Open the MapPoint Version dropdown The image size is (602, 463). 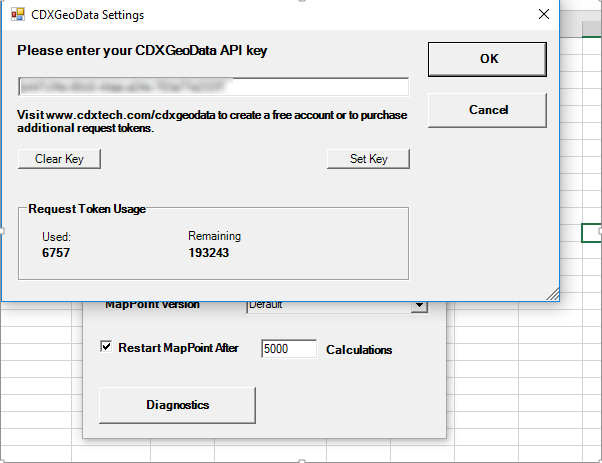coord(419,305)
